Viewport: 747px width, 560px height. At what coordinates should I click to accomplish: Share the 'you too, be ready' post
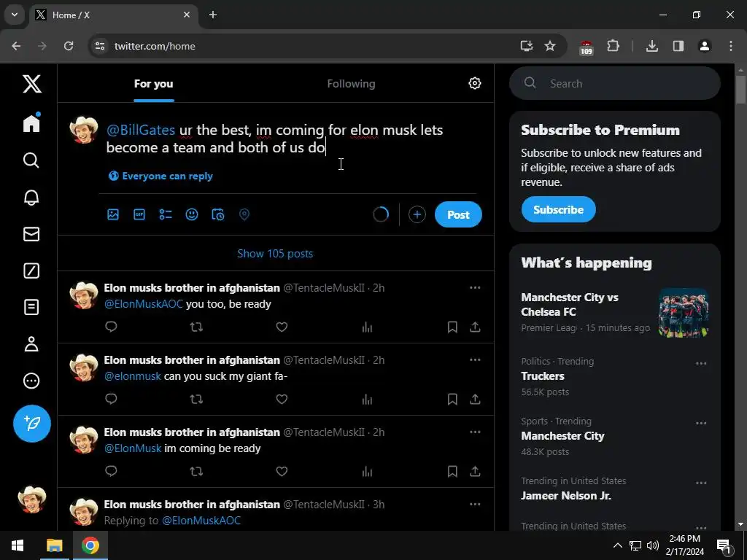475,327
